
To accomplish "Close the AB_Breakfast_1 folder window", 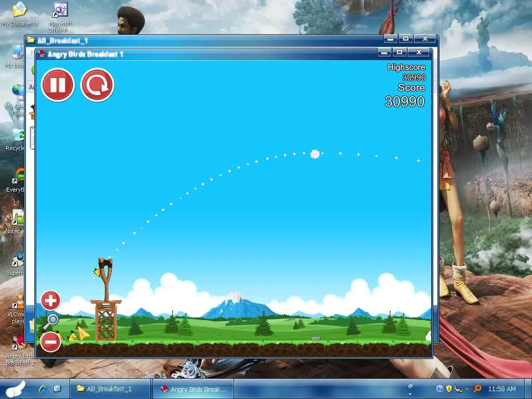I will click(425, 39).
